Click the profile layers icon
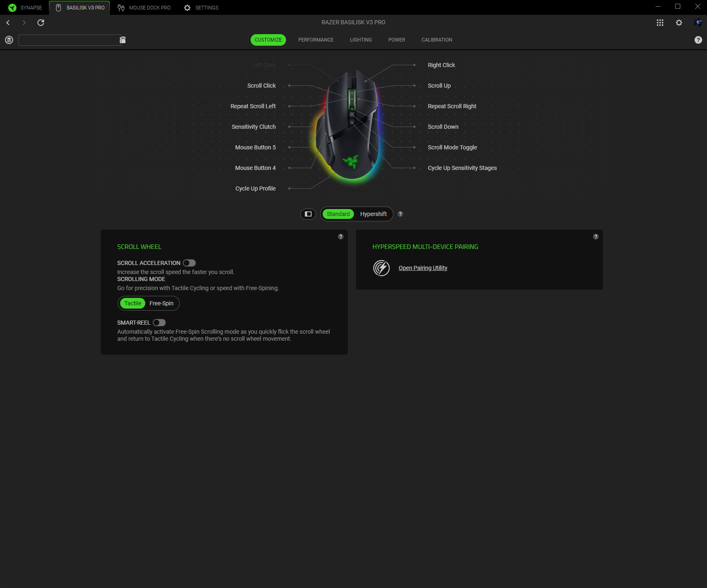 (x=9, y=40)
